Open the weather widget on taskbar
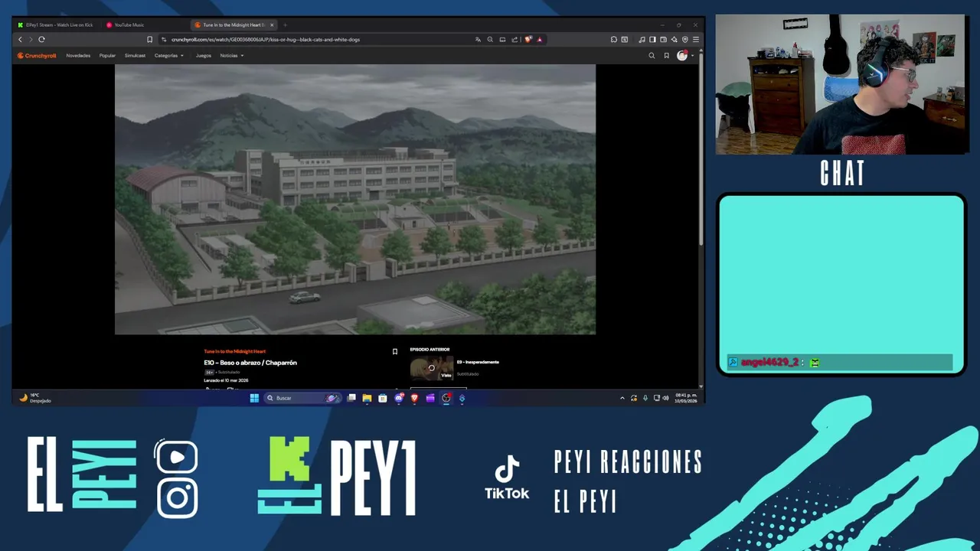Image resolution: width=980 pixels, height=551 pixels. pos(35,398)
